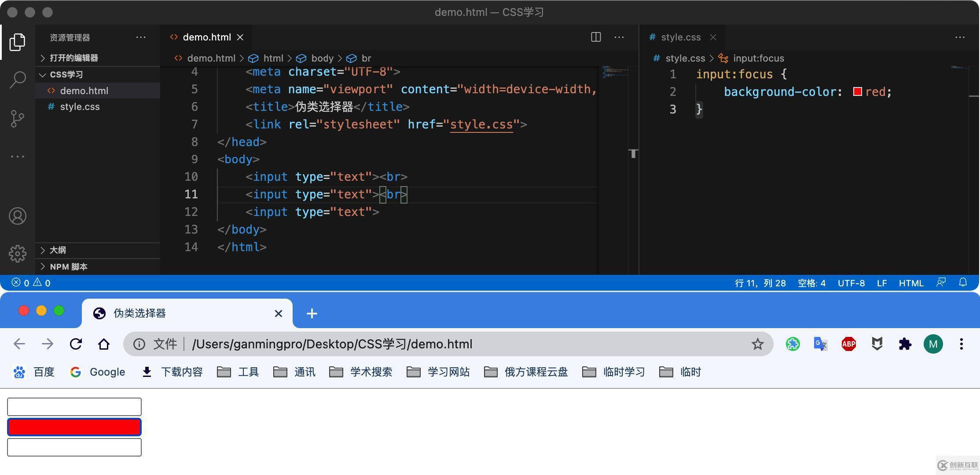Screen dimensions: 980x475
Task: Go back in the Chrome browser
Action: coord(19,344)
